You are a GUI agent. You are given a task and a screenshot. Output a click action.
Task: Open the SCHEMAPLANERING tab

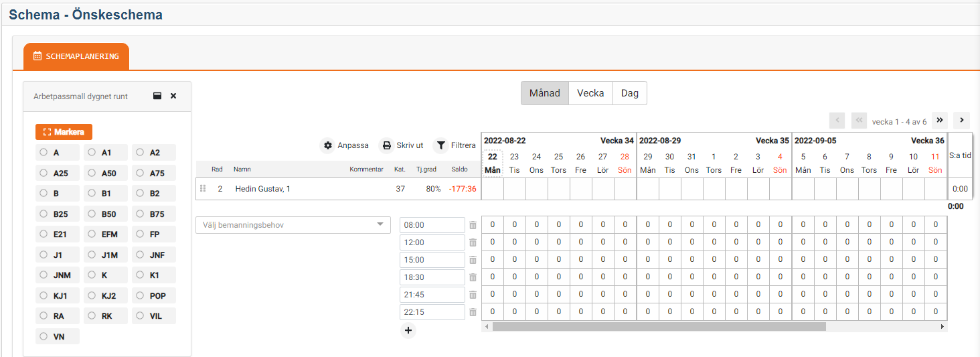point(76,56)
